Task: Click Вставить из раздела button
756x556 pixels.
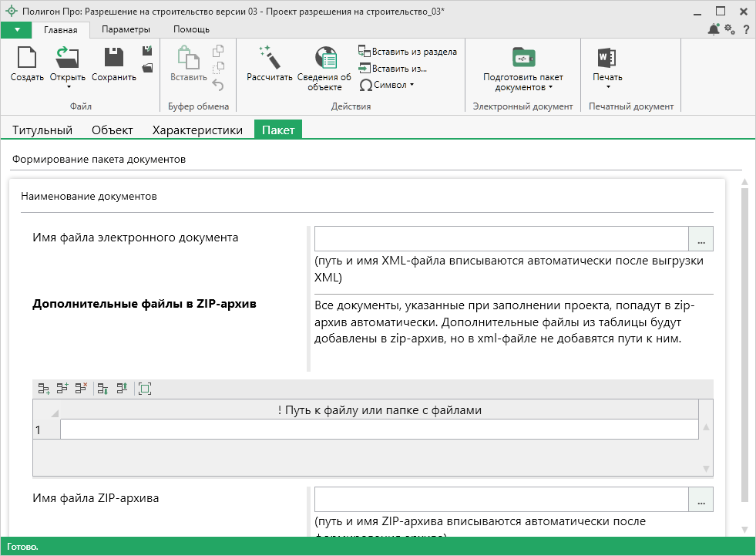Action: click(408, 52)
